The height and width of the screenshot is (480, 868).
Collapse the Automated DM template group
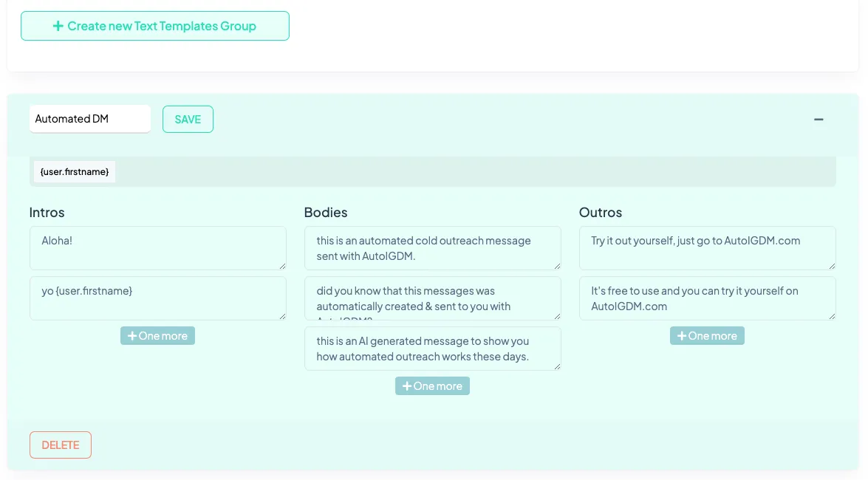coord(819,119)
